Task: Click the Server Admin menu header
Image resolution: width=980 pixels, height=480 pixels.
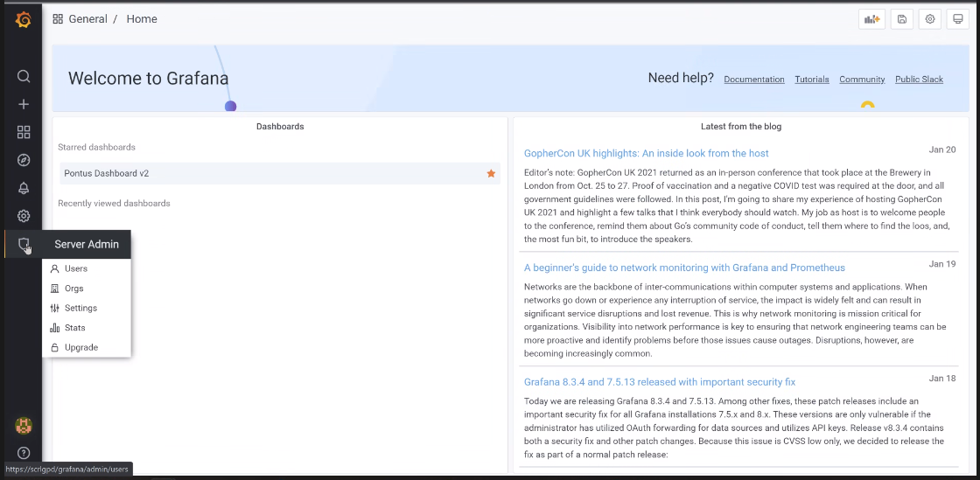Action: coord(87,244)
